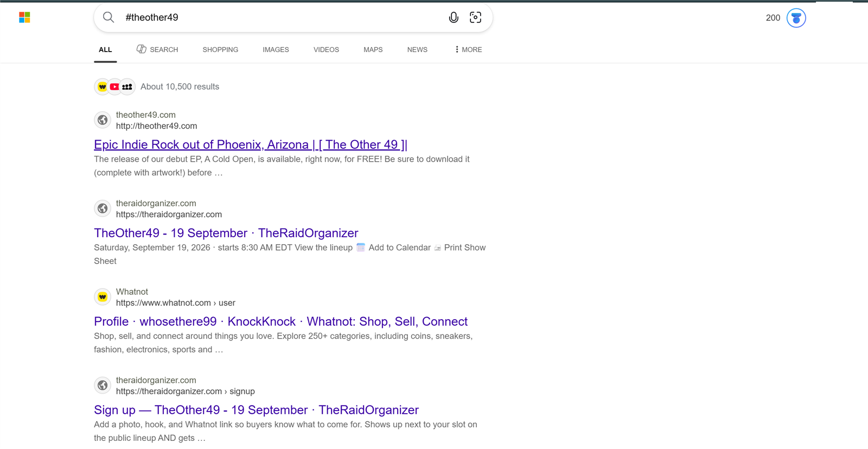
Task: Click the theother49.com site name
Action: (145, 115)
